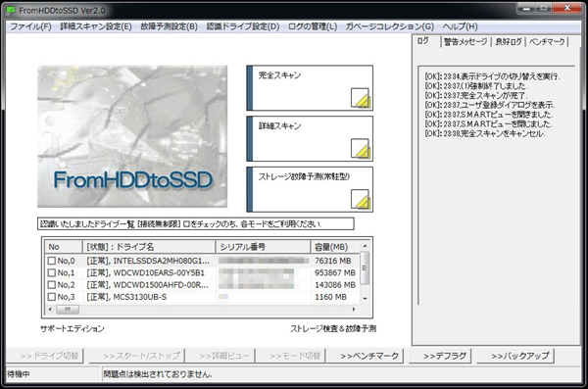Click the 143086 MB capacity cell
Screen dimensions: 588x389
335,285
